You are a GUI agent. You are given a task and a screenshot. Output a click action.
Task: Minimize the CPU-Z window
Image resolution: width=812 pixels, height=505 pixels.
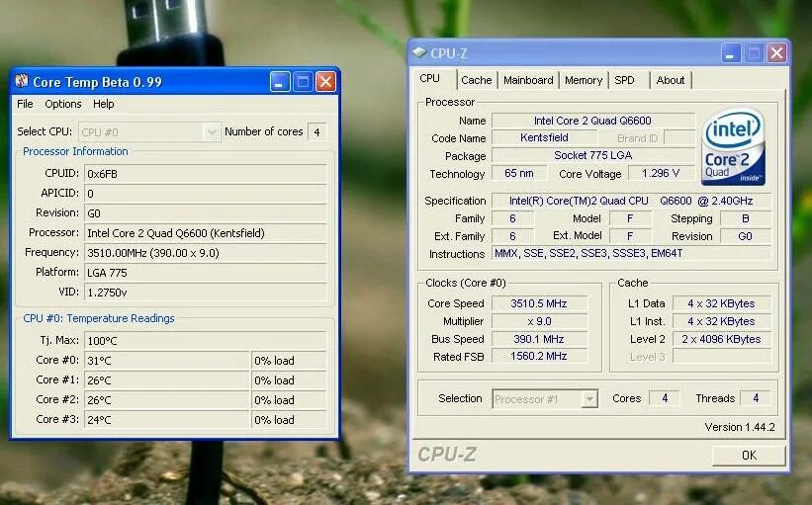point(731,53)
